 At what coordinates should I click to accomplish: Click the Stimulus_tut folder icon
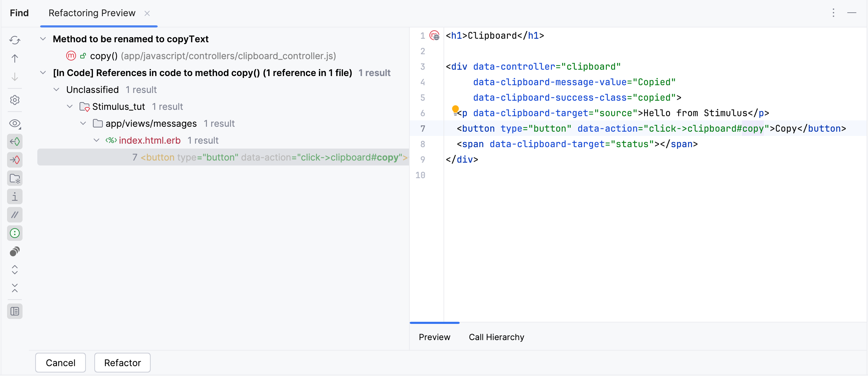click(x=85, y=107)
